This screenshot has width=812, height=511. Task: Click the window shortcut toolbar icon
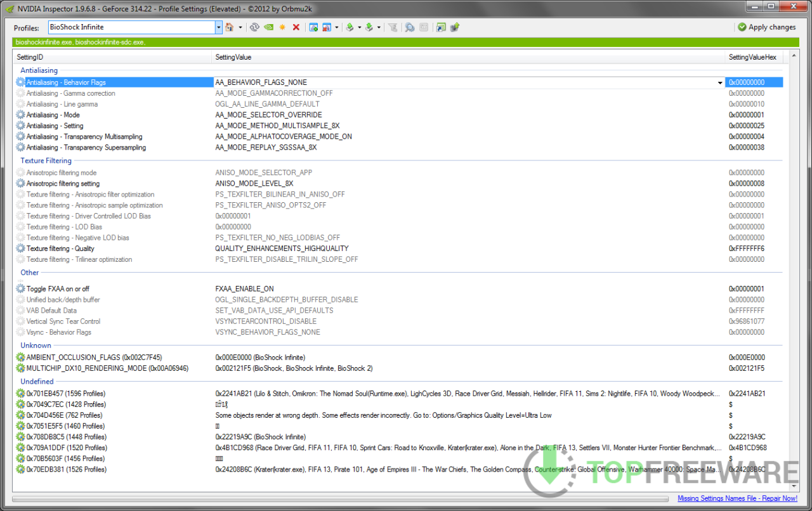[x=441, y=27]
